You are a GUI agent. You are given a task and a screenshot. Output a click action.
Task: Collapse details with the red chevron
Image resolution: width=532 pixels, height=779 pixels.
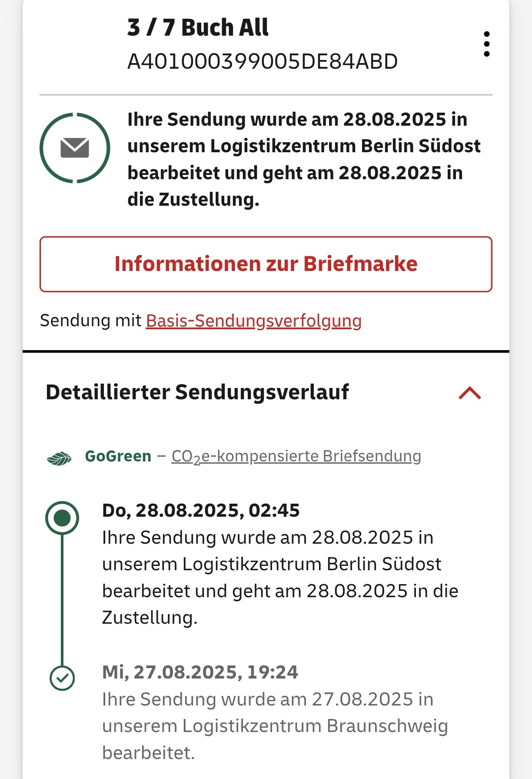(x=469, y=393)
